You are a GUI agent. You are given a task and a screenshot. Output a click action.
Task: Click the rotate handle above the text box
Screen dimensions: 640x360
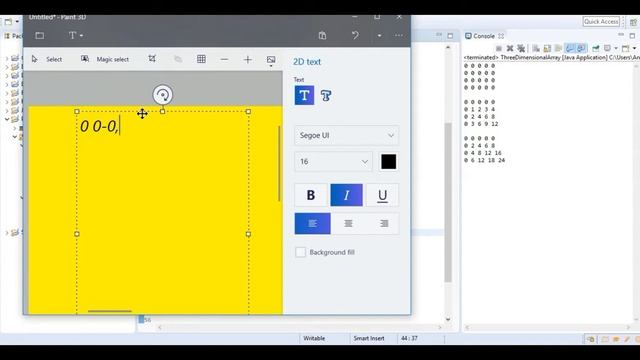click(163, 95)
